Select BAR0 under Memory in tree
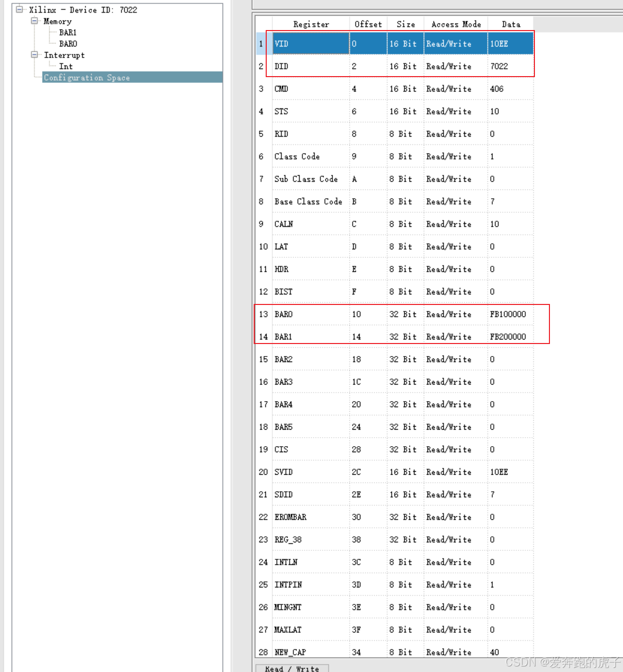 click(68, 44)
